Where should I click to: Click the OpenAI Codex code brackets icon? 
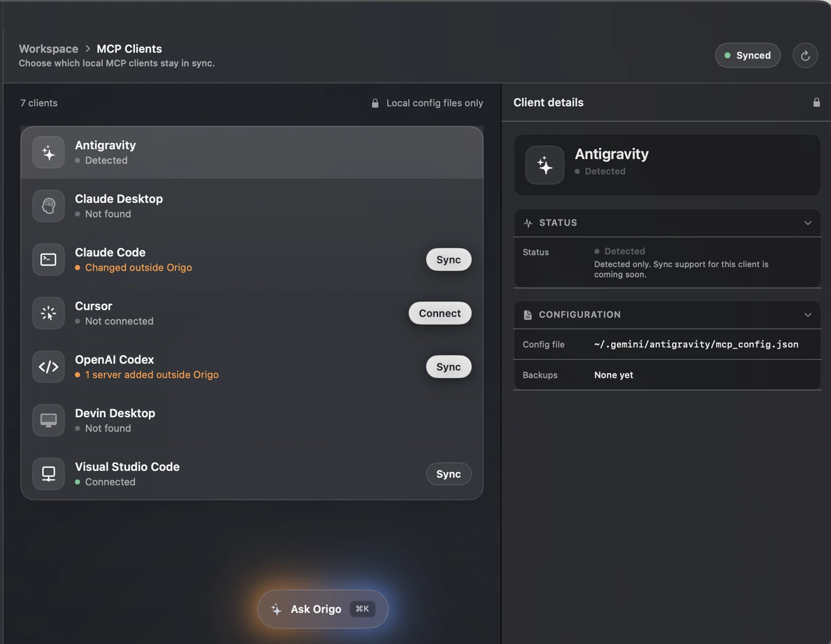[x=48, y=366]
